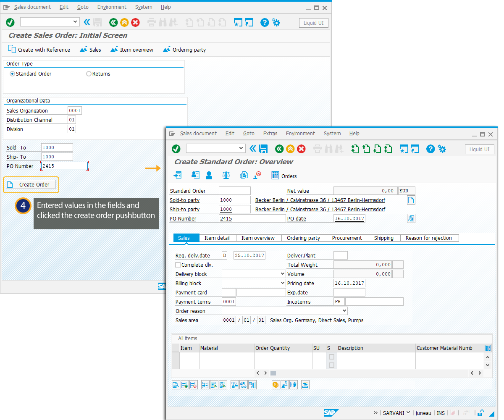
Task: Tick the Complete dlv. checkbox
Action: [x=178, y=265]
